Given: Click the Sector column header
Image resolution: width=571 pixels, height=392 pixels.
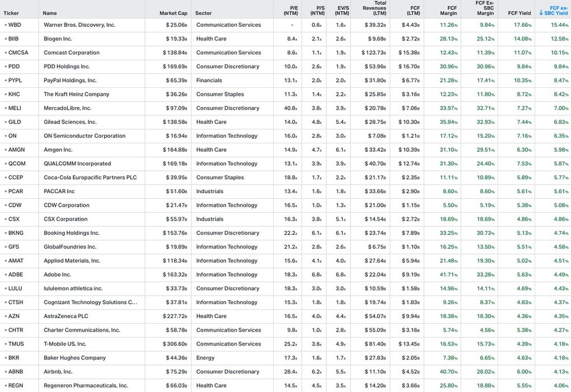Looking at the screenshot, I should 203,13.
